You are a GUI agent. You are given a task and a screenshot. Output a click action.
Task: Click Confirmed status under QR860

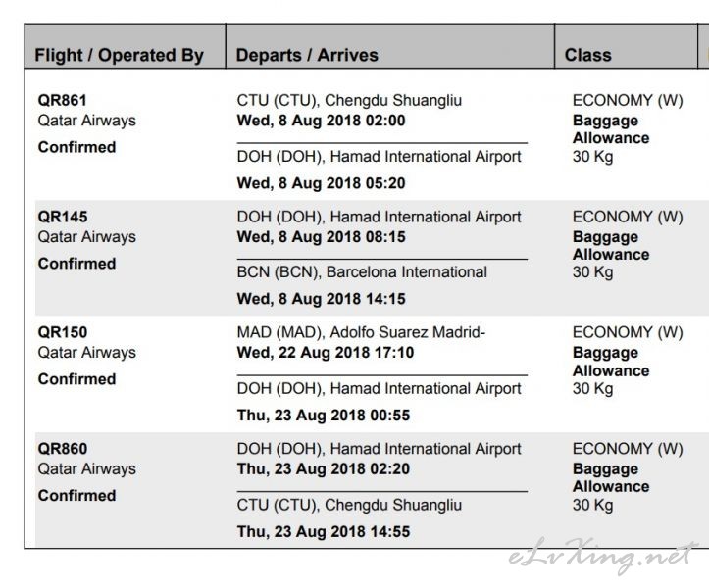click(x=76, y=495)
